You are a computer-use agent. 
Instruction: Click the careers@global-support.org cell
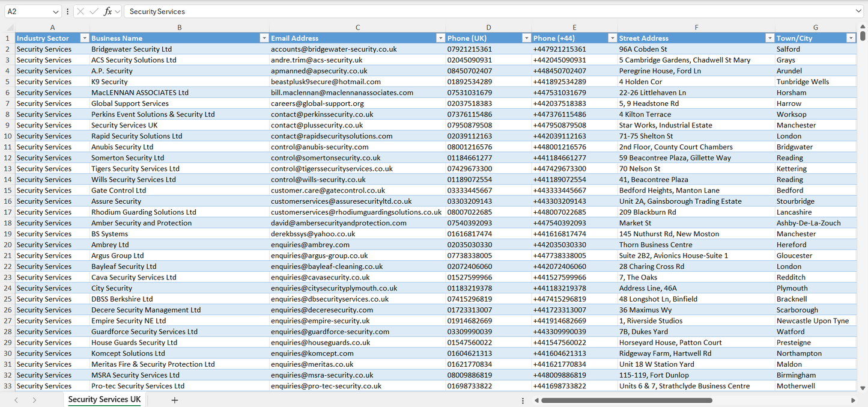357,103
